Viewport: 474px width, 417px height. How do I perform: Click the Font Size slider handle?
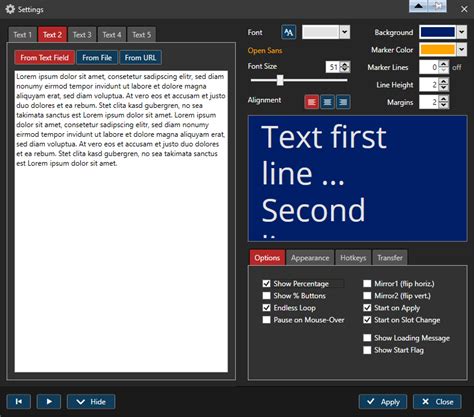[280, 80]
